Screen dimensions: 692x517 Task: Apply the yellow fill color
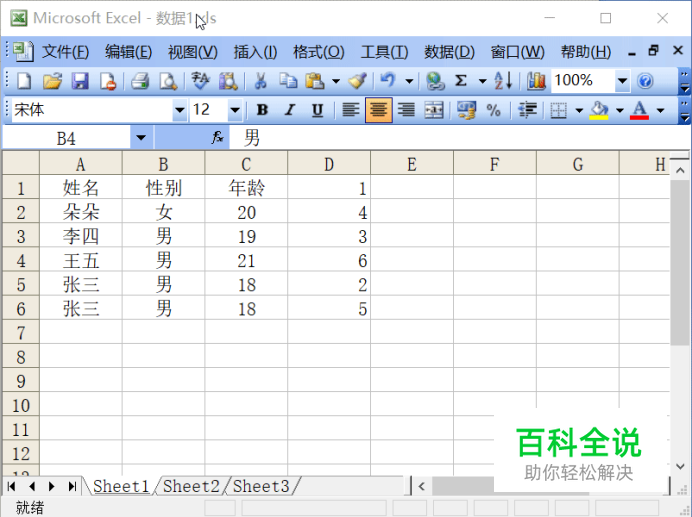[599, 110]
